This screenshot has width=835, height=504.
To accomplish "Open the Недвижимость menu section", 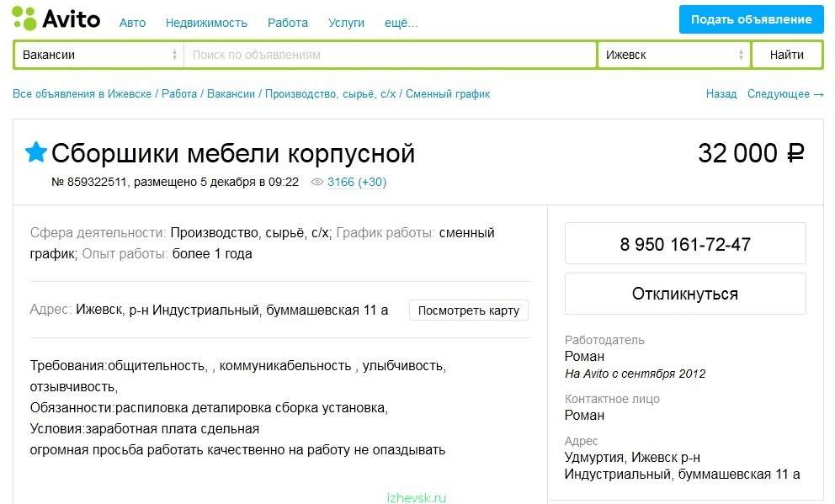I will pyautogui.click(x=206, y=23).
